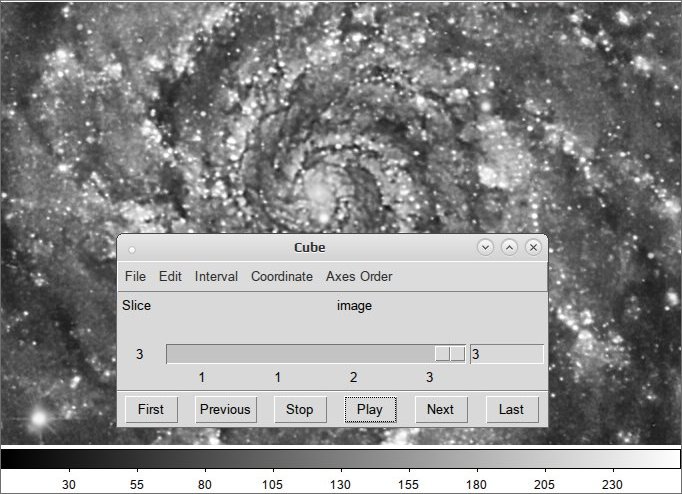This screenshot has width=682, height=494.
Task: Jump to the Last slice
Action: (512, 409)
